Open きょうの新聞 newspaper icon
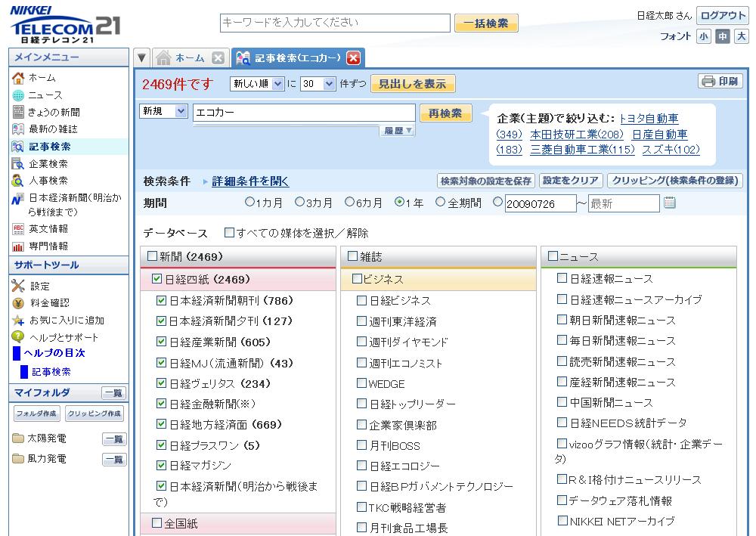Viewport: 756px width, 536px height. coord(18,112)
